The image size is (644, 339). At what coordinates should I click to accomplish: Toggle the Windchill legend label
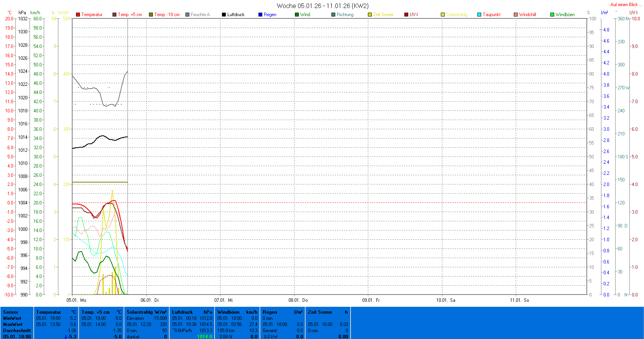click(527, 15)
